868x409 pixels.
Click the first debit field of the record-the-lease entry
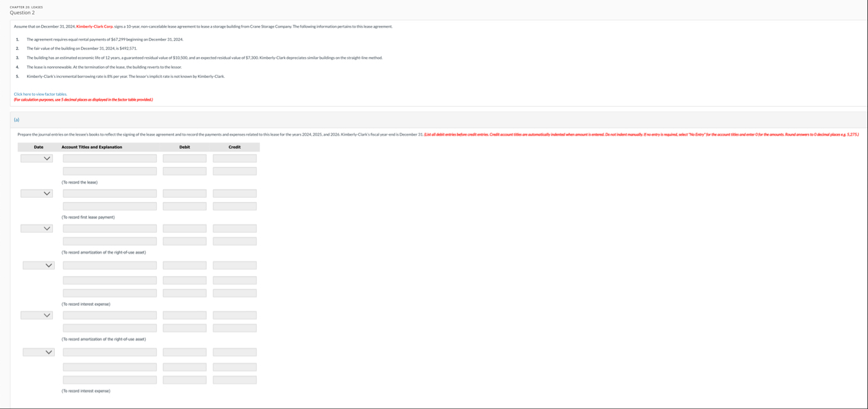[184, 158]
